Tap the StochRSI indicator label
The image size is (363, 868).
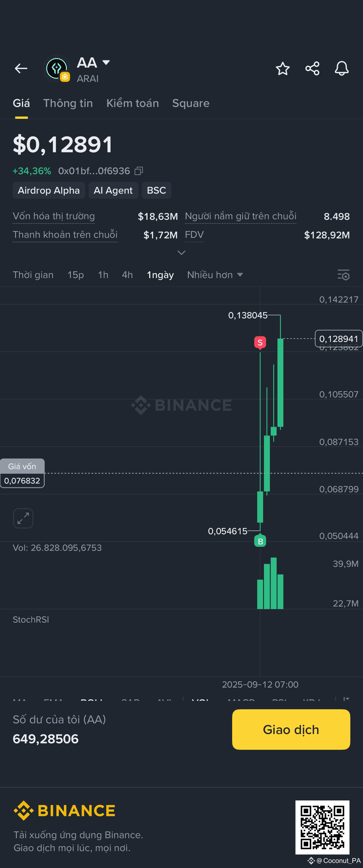pyautogui.click(x=31, y=620)
